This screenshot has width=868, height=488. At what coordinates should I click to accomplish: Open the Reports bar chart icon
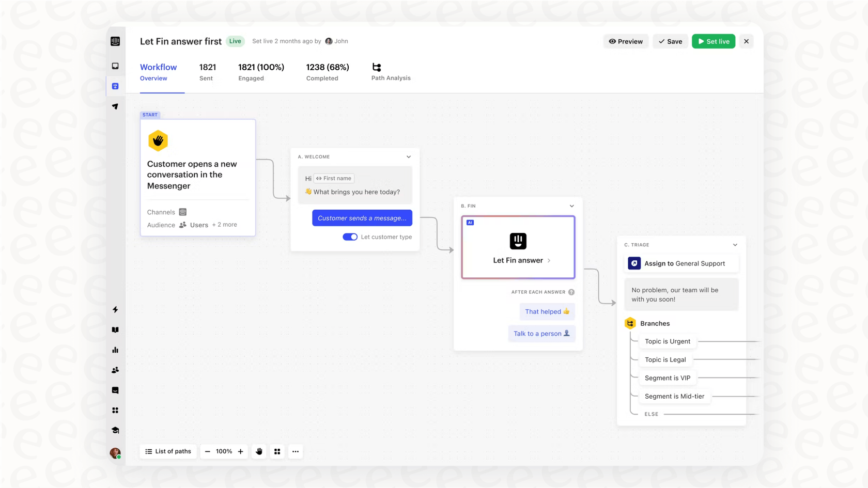tap(115, 350)
